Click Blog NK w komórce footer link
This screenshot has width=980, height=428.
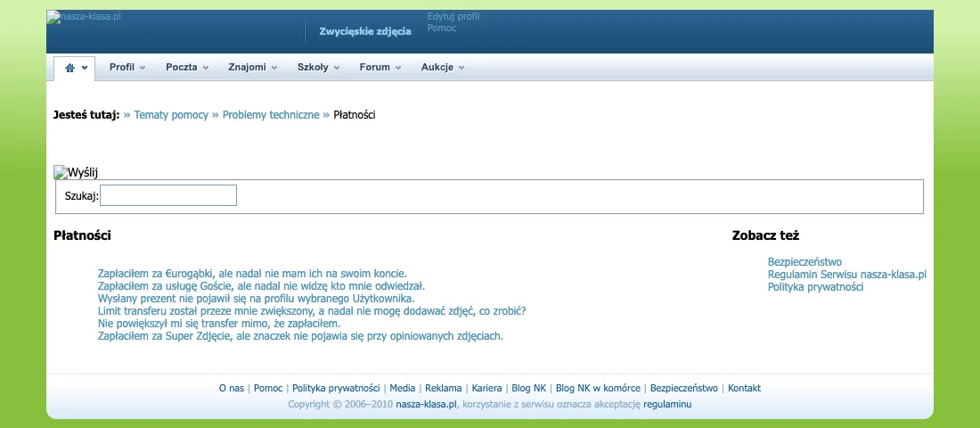598,388
